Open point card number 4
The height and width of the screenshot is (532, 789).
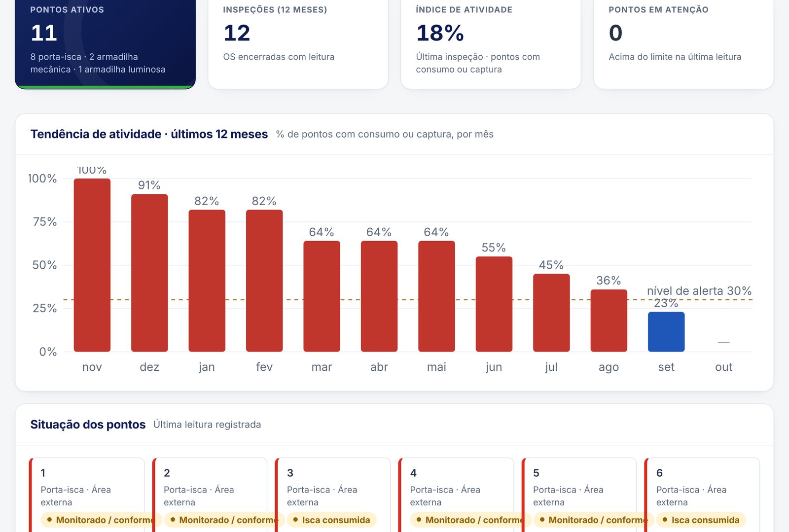pos(456,495)
